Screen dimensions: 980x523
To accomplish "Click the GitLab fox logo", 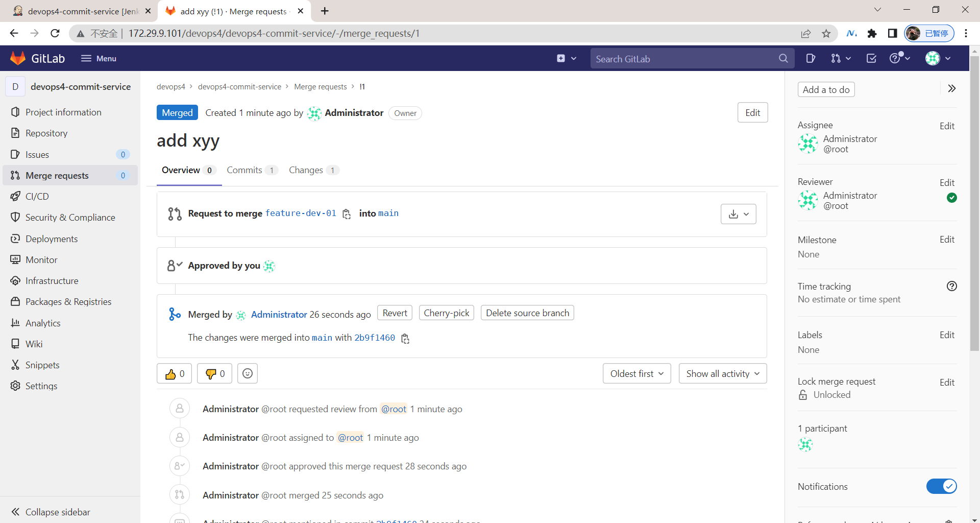I will [x=18, y=58].
